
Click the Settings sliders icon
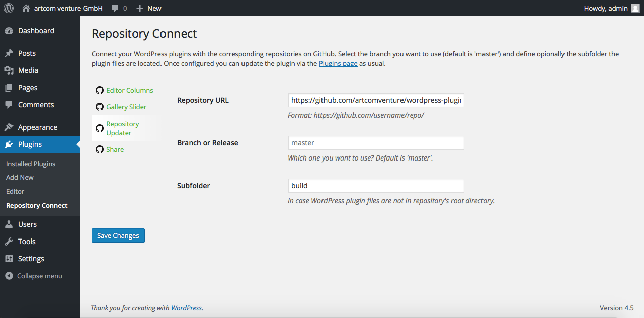(x=9, y=259)
